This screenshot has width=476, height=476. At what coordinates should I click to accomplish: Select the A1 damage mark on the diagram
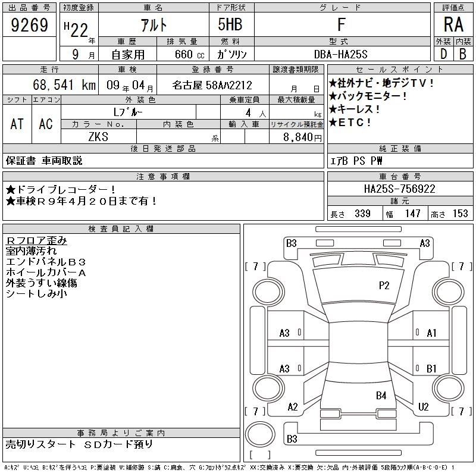[431, 333]
